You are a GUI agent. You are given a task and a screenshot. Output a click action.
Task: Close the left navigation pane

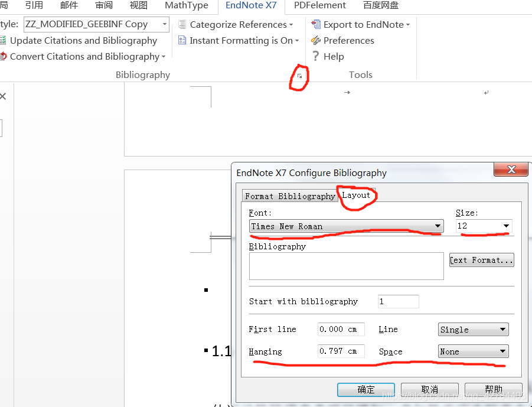3,96
